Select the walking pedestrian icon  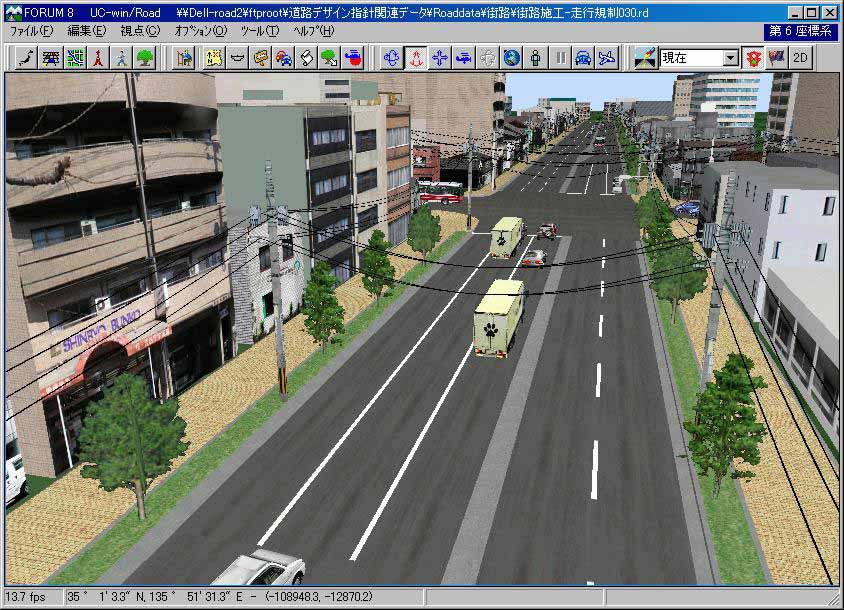(x=122, y=58)
